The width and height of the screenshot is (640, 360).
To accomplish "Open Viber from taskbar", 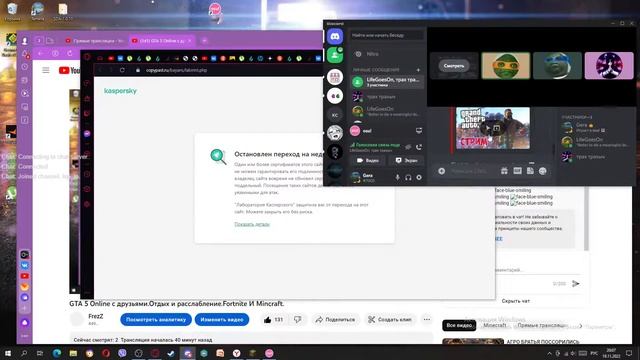I will pyautogui.click(x=122, y=353).
